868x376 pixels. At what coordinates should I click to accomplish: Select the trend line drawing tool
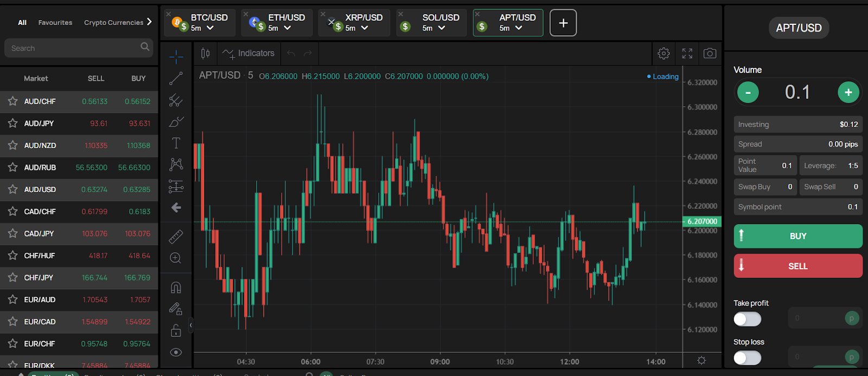[176, 79]
